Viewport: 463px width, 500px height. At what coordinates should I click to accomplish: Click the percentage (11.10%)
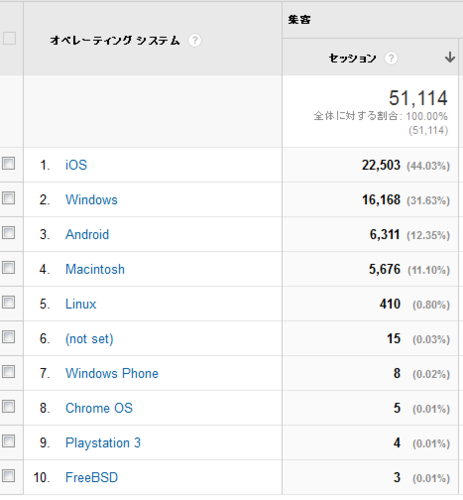(429, 270)
